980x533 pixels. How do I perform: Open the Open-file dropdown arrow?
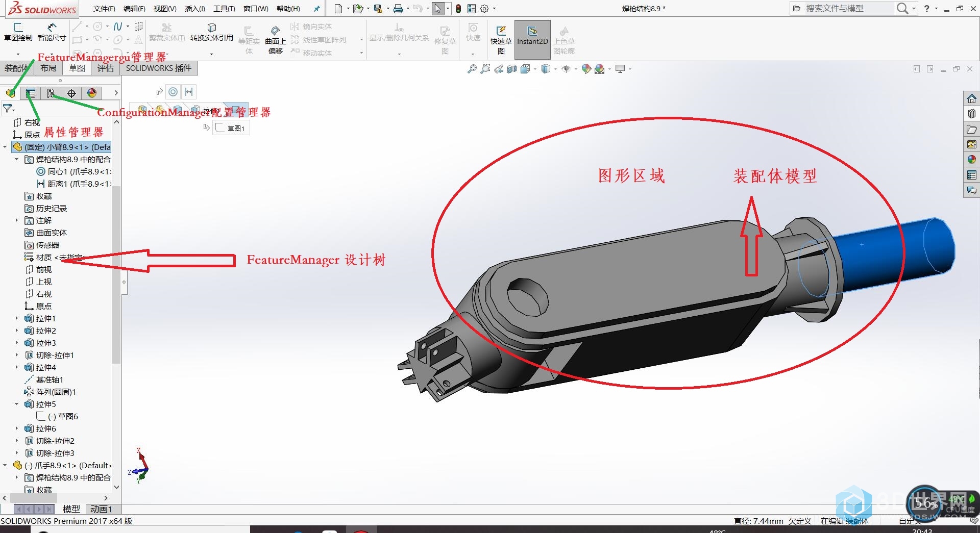point(368,9)
